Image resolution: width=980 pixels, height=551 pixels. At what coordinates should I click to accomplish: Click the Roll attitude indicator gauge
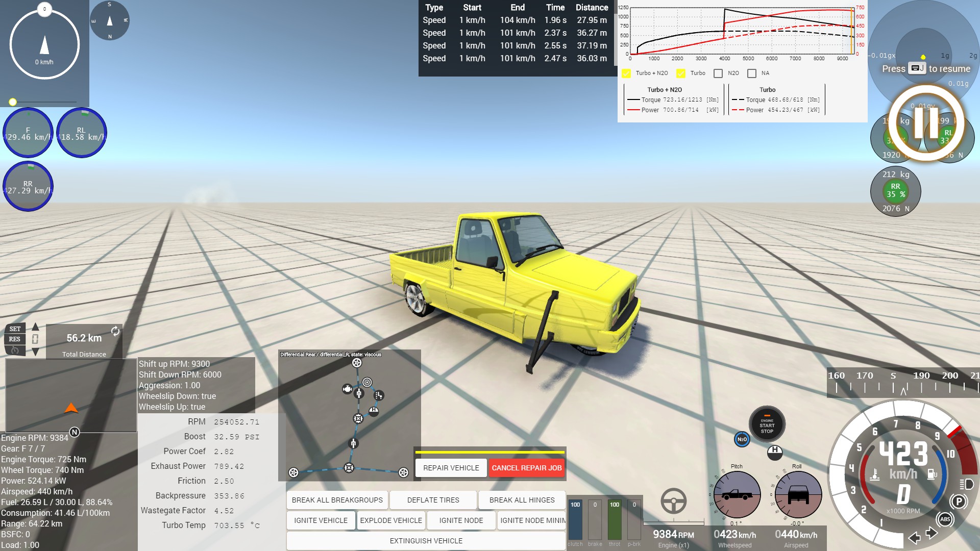click(x=798, y=494)
